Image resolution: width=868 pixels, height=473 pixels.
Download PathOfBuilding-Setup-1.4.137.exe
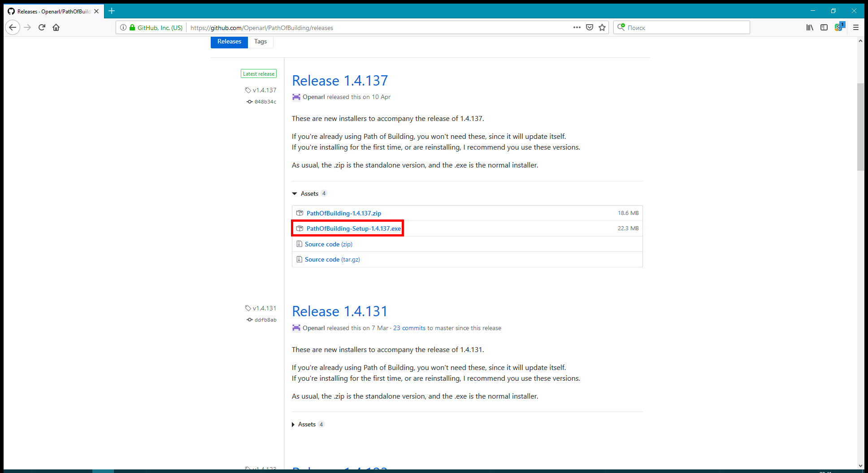click(354, 228)
